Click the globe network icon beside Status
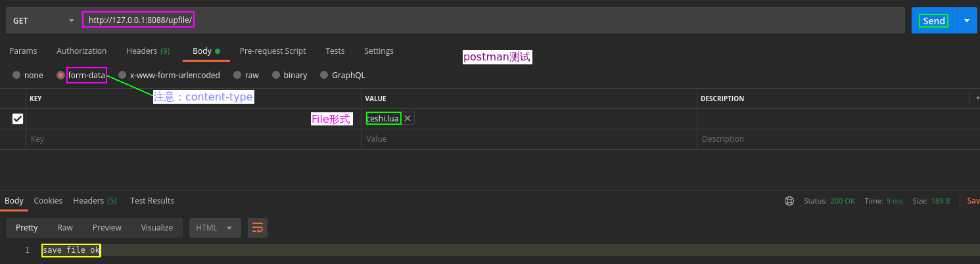 pyautogui.click(x=789, y=201)
